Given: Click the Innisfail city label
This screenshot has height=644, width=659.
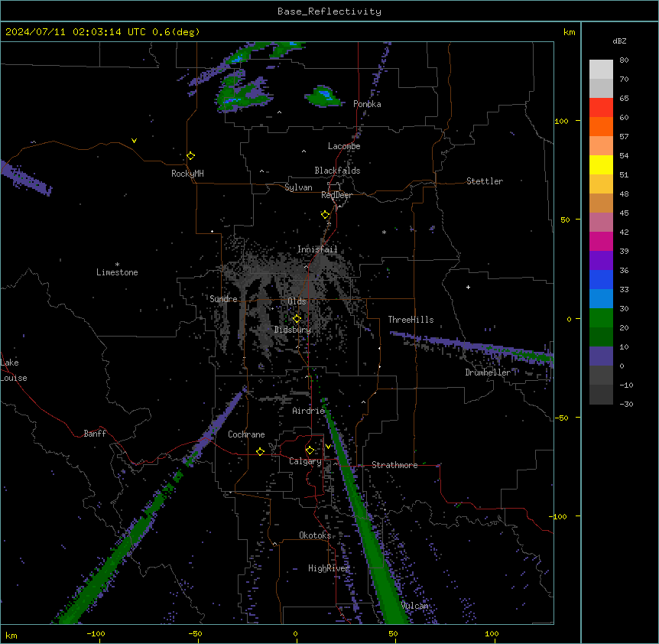Looking at the screenshot, I should tap(317, 249).
